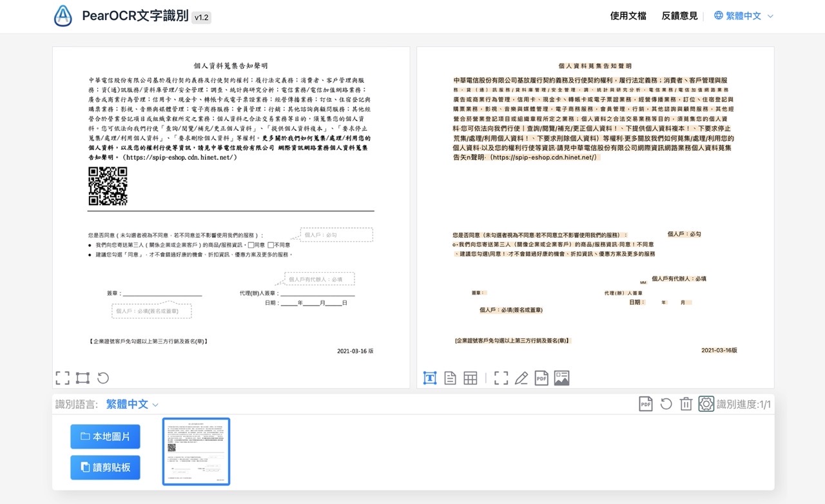Export result as PDF from result toolbar
Screen dimensions: 825x504
point(541,378)
